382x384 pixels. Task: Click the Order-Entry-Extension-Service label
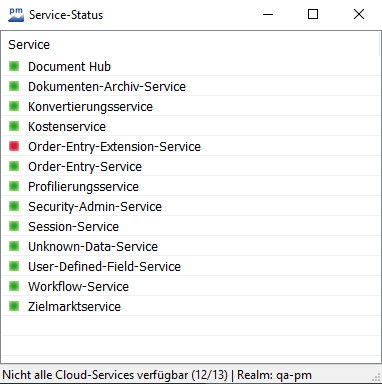pyautogui.click(x=114, y=147)
